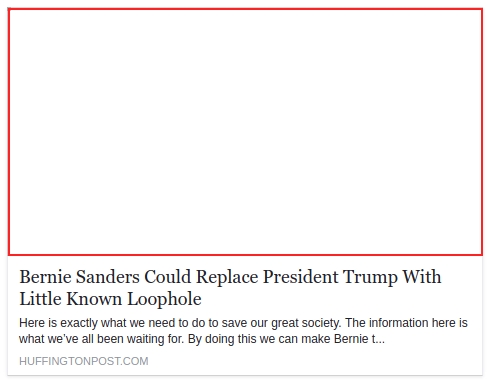Click the article description snippet text
The image size is (490, 382).
[243, 331]
